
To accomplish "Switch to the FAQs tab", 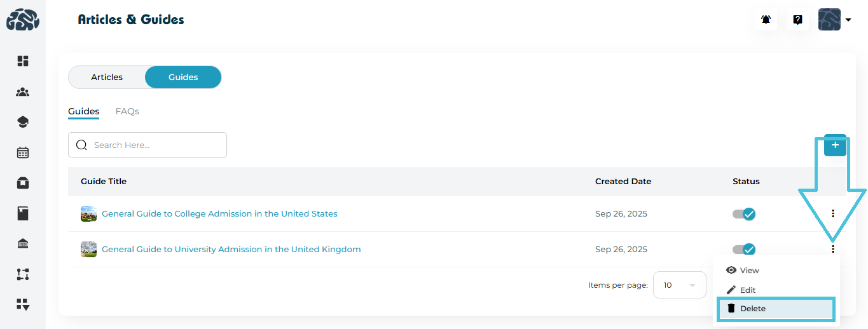I will [x=127, y=111].
